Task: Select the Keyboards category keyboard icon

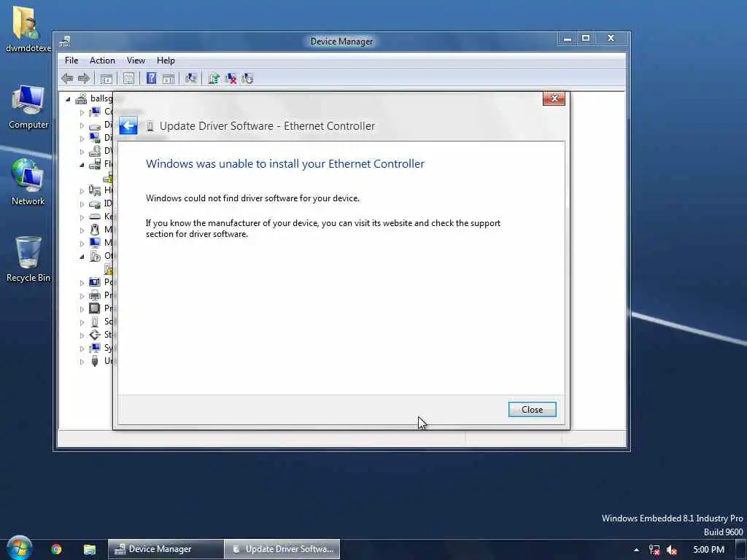Action: pyautogui.click(x=95, y=217)
